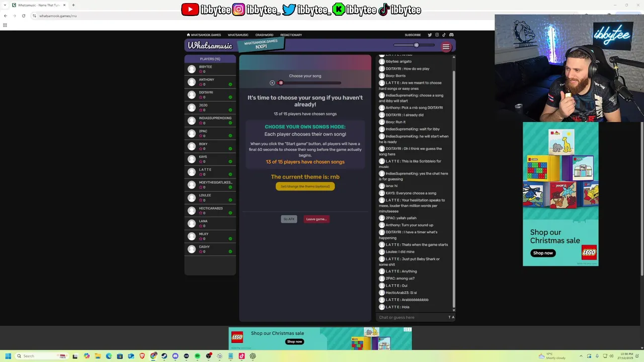Screen dimensions: 644x362
Task: Select player 2PAC in the players list
Action: click(x=210, y=133)
